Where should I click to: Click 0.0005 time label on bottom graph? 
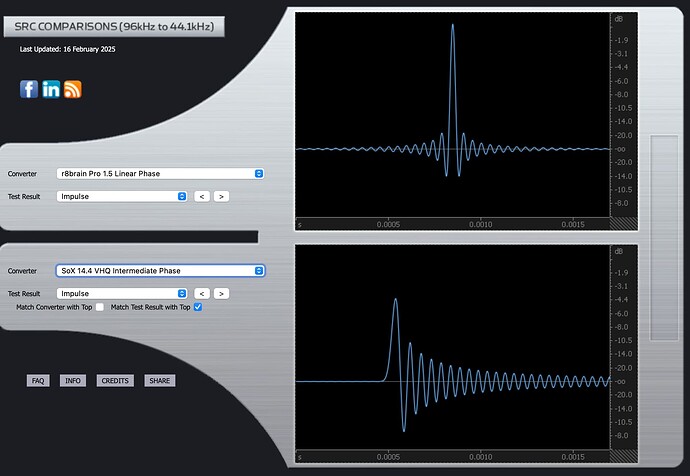pos(388,457)
